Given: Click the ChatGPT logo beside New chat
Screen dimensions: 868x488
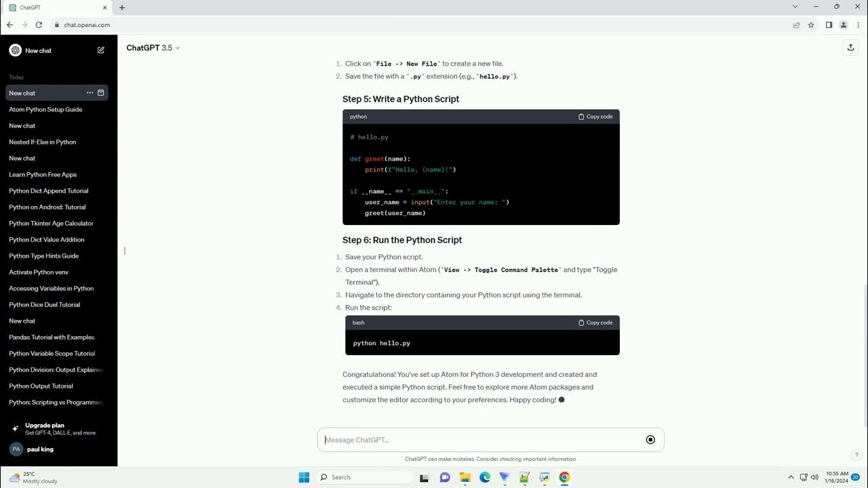Looking at the screenshot, I should tap(15, 50).
